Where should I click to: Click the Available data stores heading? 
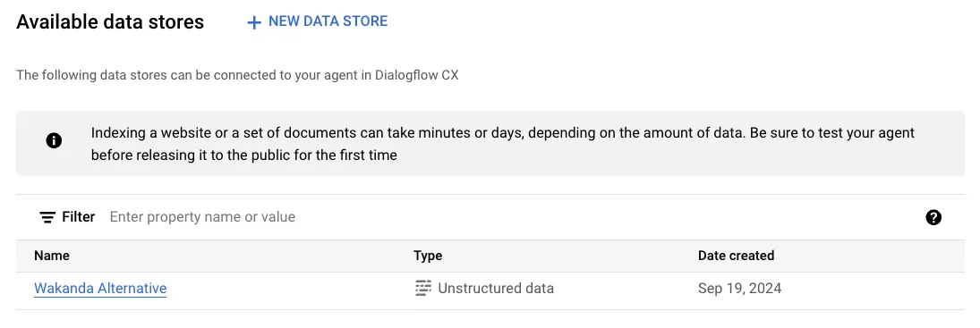110,21
